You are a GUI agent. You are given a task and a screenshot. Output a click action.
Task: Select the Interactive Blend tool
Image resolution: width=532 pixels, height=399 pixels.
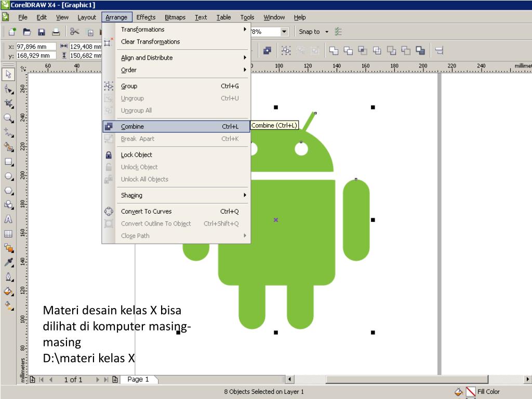point(8,248)
